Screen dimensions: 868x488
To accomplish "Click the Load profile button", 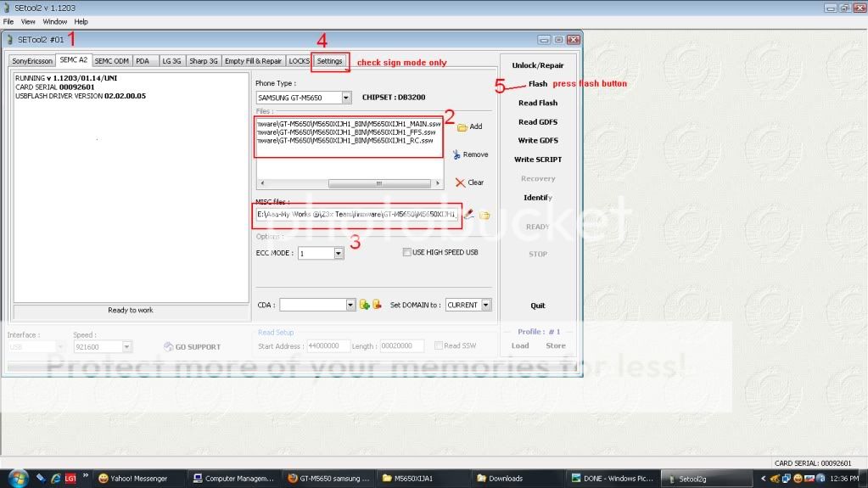I will click(520, 345).
